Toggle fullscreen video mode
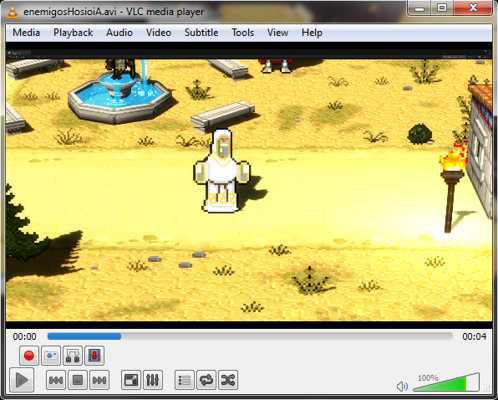The width and height of the screenshot is (498, 400). [131, 380]
